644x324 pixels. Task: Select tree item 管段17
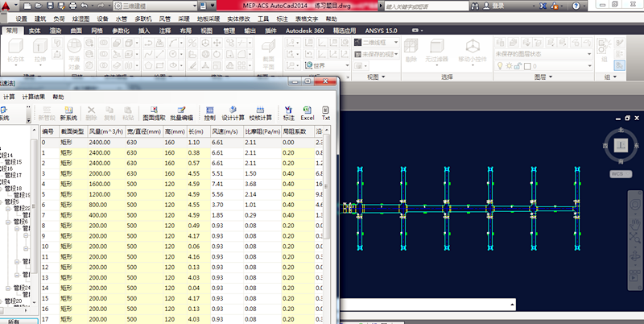(x=13, y=175)
